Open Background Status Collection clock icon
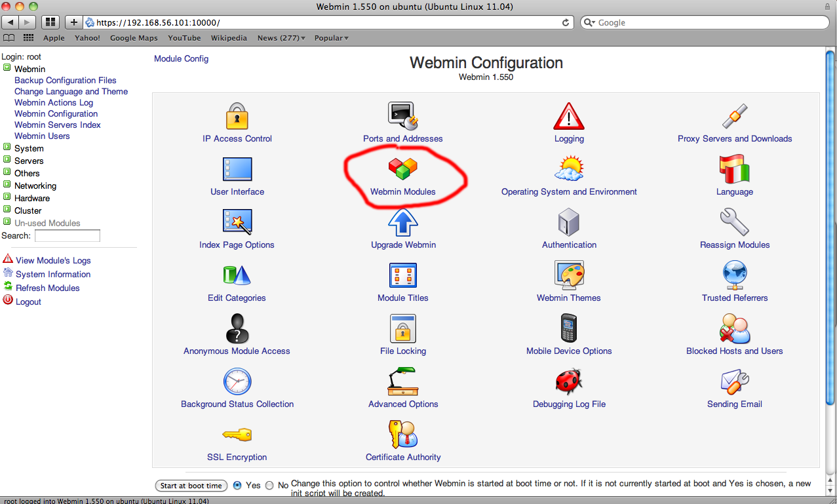This screenshot has width=837, height=504. click(237, 381)
